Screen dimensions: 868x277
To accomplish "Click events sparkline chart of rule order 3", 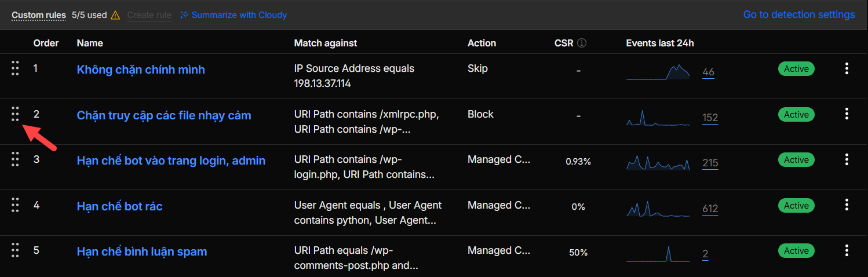I will coord(658,163).
